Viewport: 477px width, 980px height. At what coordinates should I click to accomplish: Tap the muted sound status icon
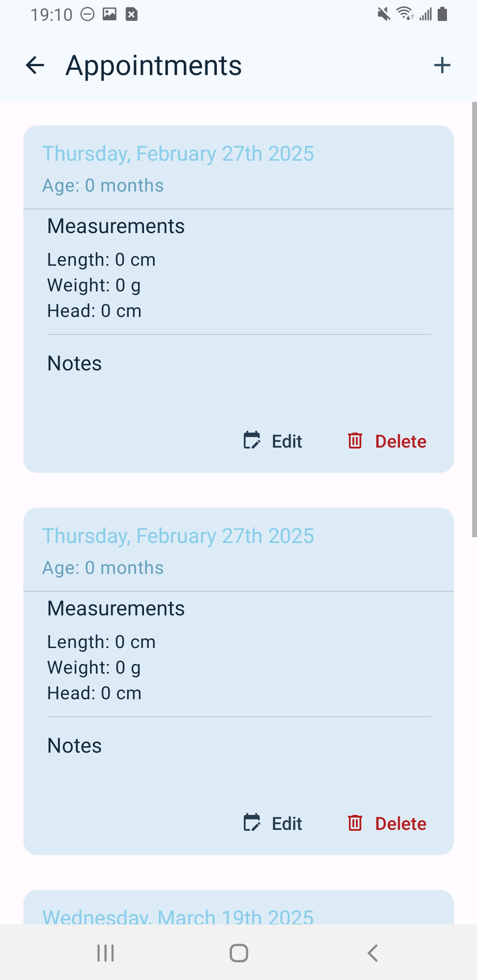click(x=384, y=14)
